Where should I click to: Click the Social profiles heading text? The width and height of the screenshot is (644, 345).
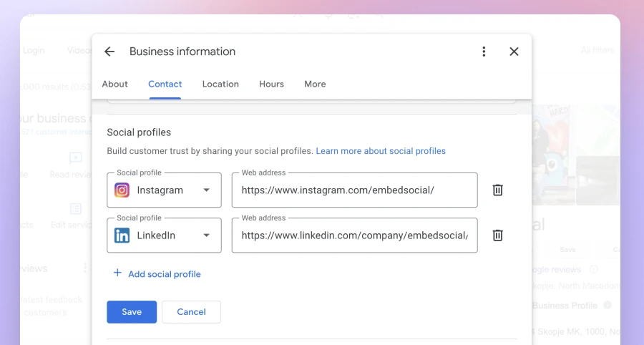click(139, 132)
